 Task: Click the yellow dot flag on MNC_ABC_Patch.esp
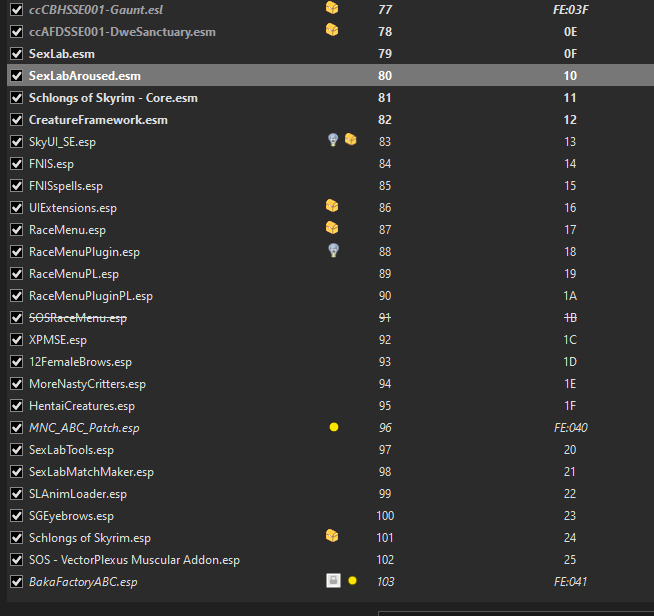tap(334, 427)
